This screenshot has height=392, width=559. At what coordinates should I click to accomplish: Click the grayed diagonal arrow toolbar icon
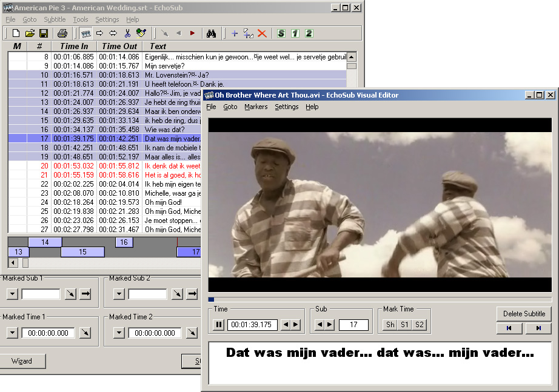(x=165, y=33)
